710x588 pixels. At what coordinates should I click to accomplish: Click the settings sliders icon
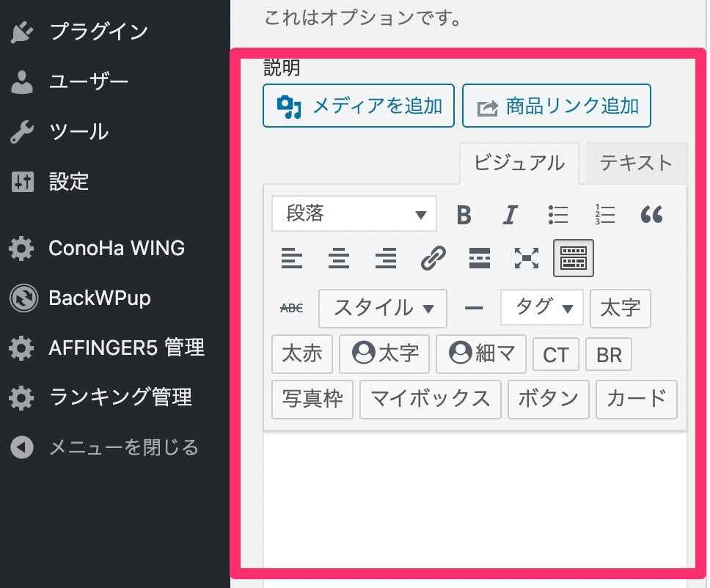(23, 182)
